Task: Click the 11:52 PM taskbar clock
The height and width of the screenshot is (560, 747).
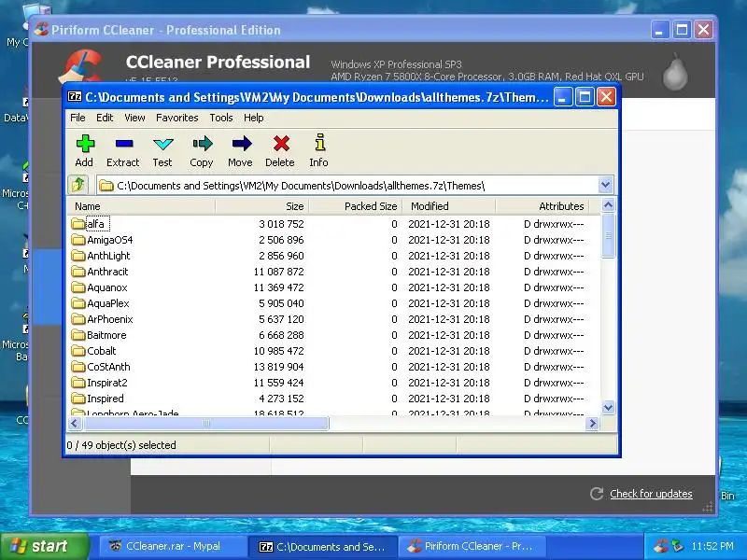Action: [712, 546]
